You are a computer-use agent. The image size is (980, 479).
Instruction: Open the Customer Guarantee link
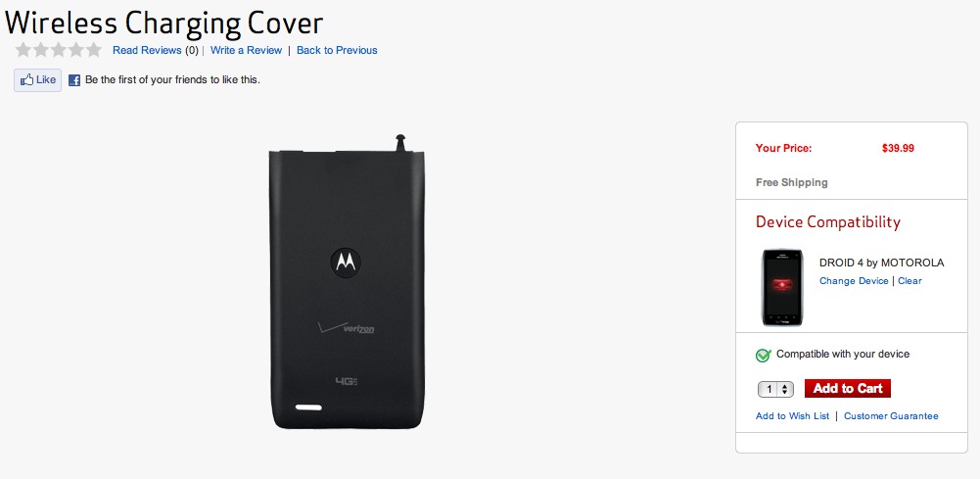891,416
